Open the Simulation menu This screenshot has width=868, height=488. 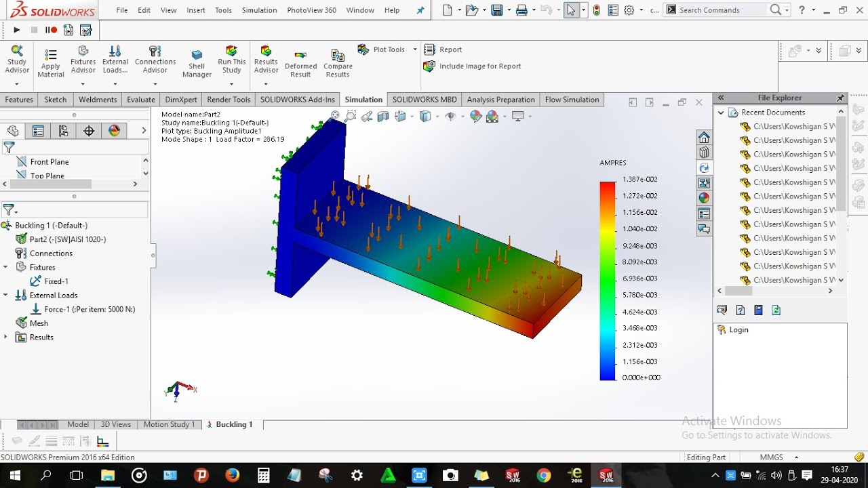(259, 10)
